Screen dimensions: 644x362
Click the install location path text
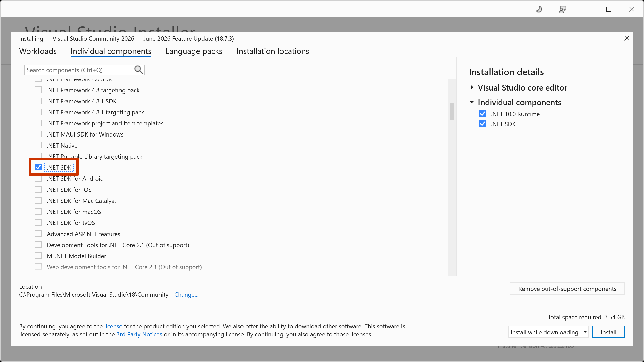pyautogui.click(x=94, y=295)
